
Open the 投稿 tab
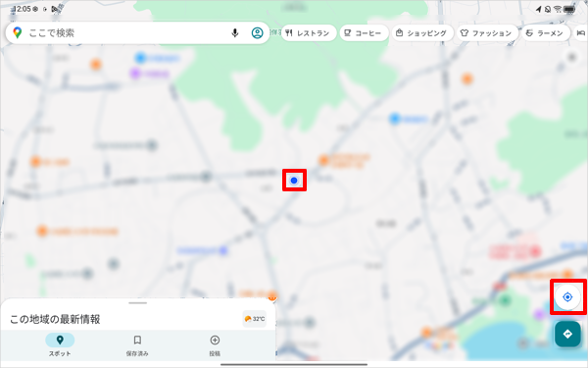215,344
